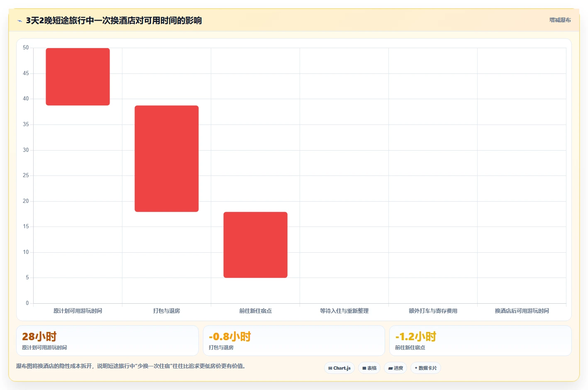Click the y-axis value 45
The width and height of the screenshot is (588, 390).
(x=26, y=73)
